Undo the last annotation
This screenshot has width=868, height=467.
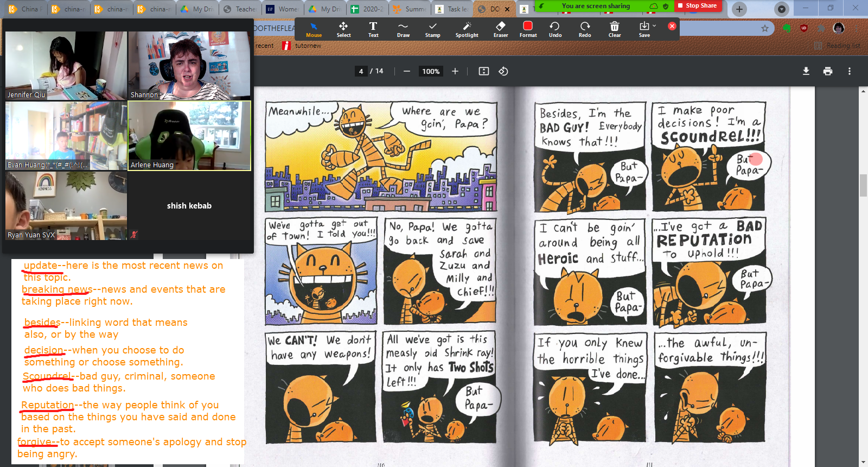[555, 29]
